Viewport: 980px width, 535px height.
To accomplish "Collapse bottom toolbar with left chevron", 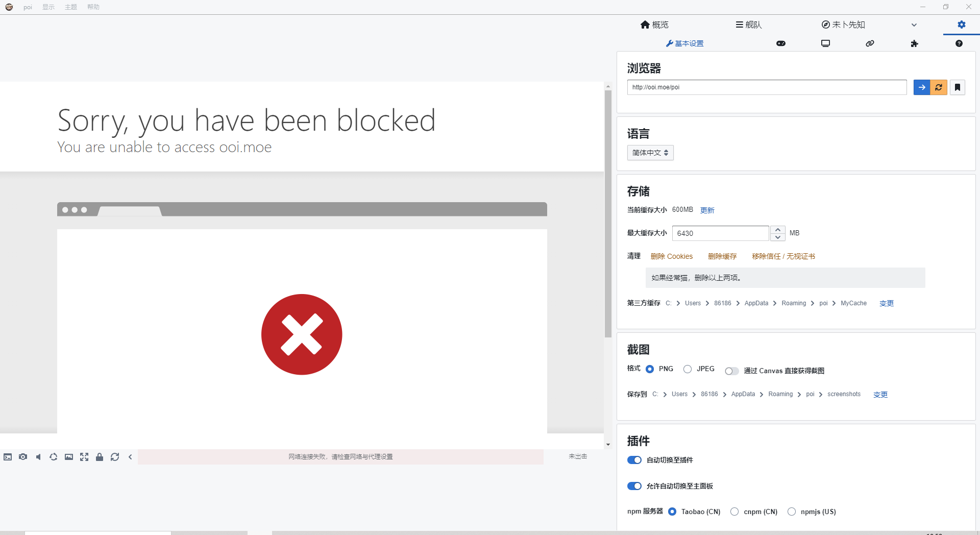I will pyautogui.click(x=130, y=457).
